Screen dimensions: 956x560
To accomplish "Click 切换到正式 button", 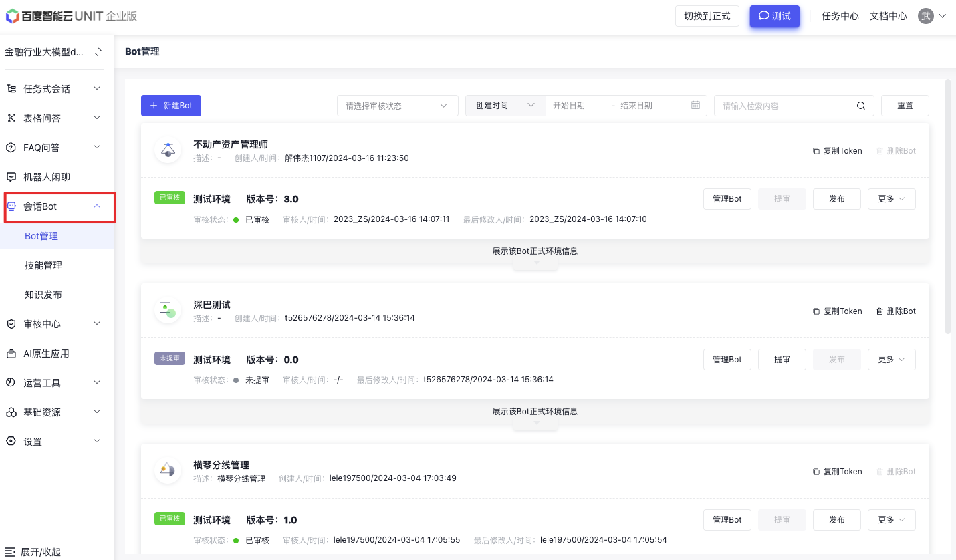I will click(x=707, y=16).
